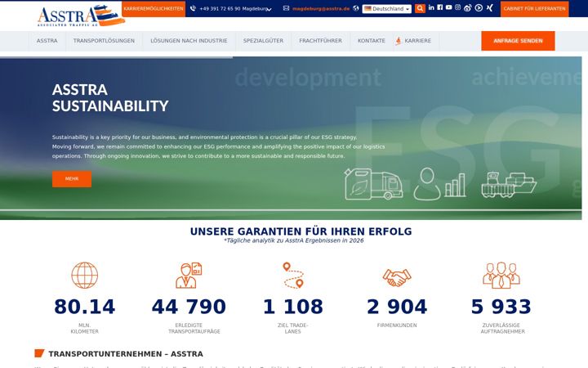Click the banner slider progress bar

tap(116, 57)
